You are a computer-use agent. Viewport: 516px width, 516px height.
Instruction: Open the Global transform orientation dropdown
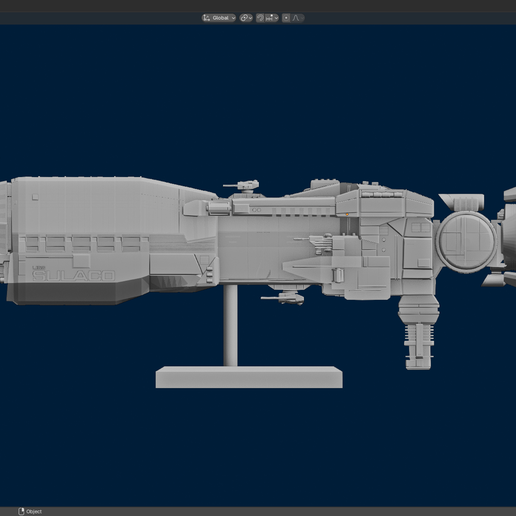point(218,18)
